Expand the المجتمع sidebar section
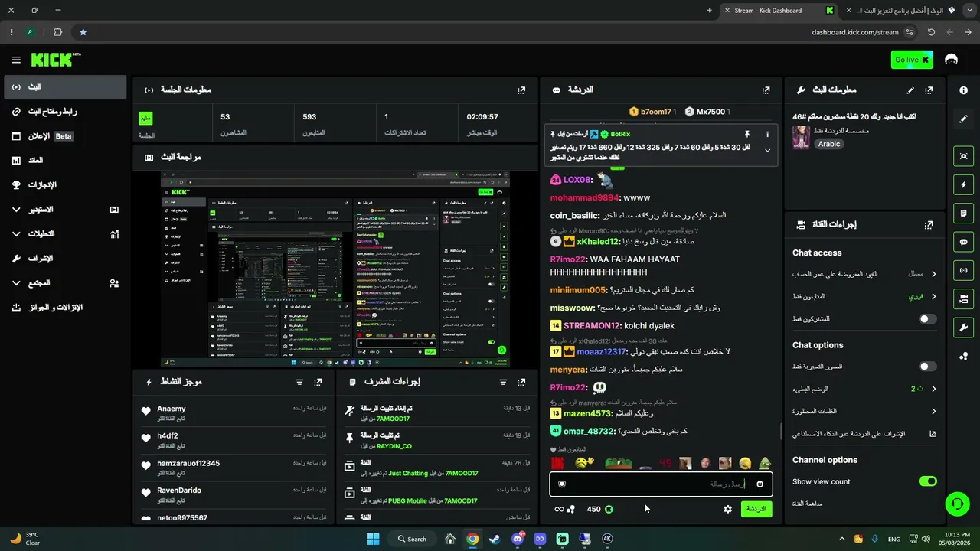Viewport: 980px width, 551px height. point(64,283)
